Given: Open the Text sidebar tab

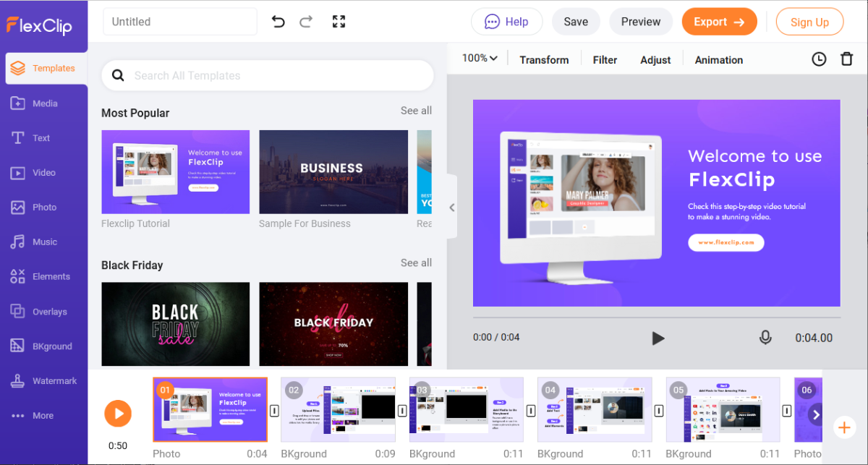Looking at the screenshot, I should click(44, 138).
